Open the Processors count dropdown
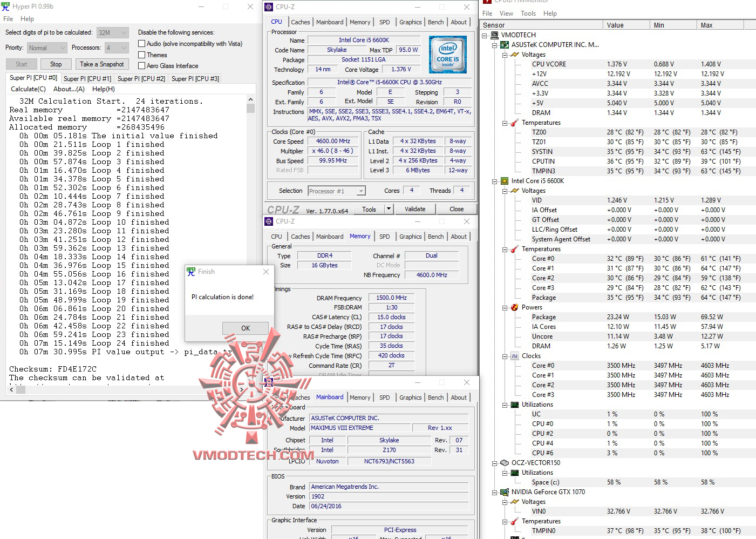The width and height of the screenshot is (756, 539). pyautogui.click(x=117, y=48)
